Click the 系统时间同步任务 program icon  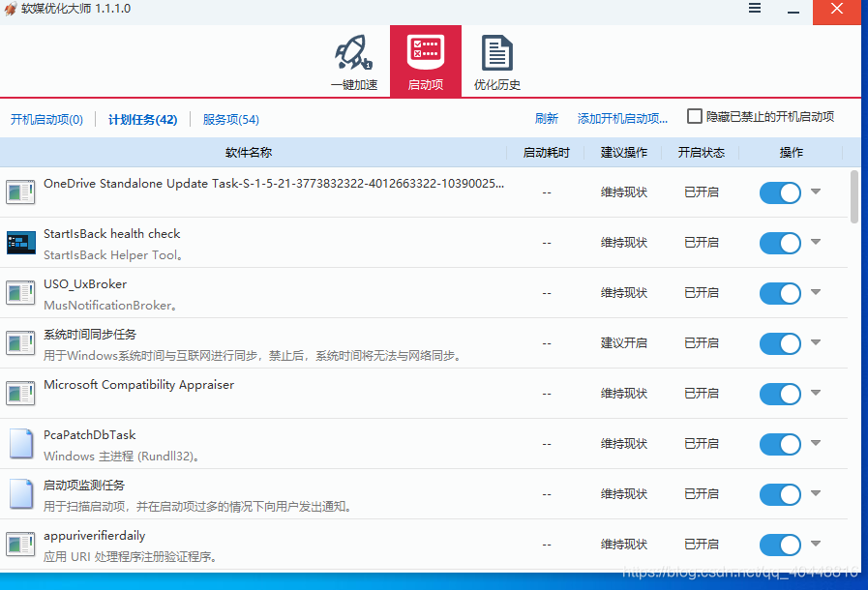click(20, 343)
